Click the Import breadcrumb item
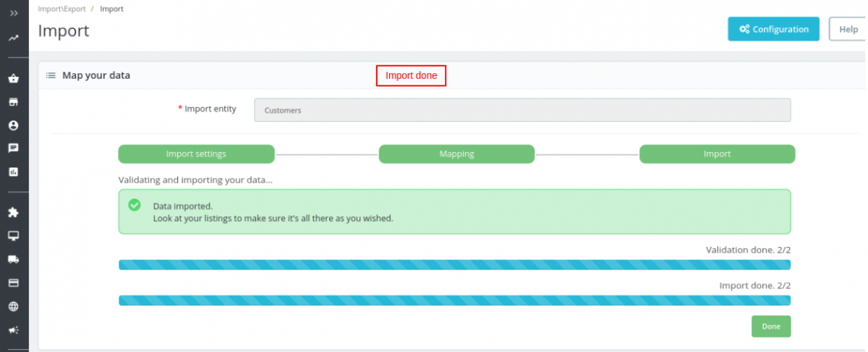This screenshot has height=352, width=868. tap(111, 9)
